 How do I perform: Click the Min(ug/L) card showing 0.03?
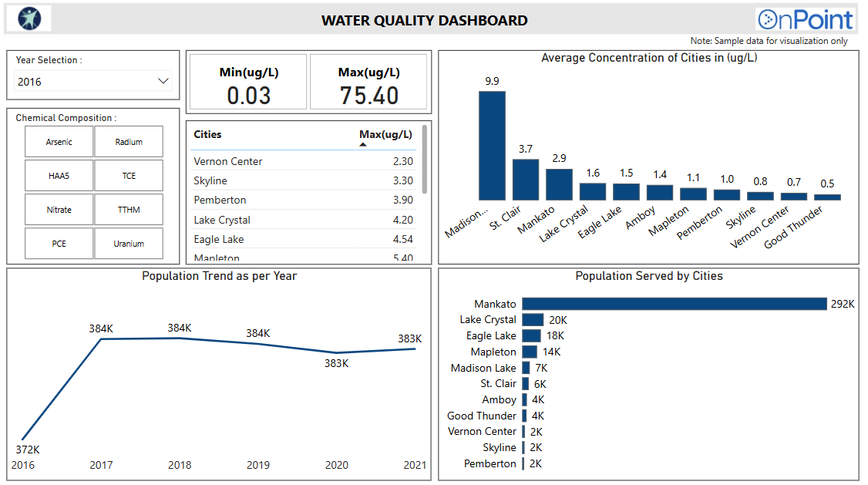point(248,82)
